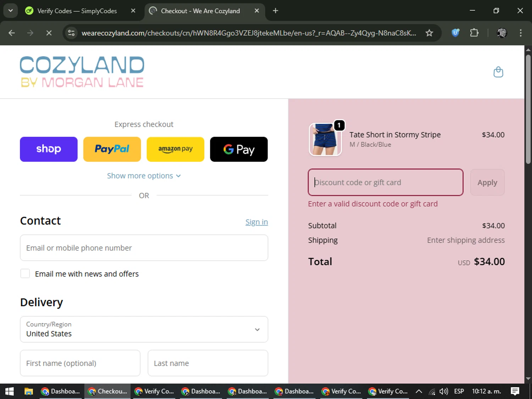Click the address bar URL
Viewport: 532px width, 399px height.
[249, 33]
